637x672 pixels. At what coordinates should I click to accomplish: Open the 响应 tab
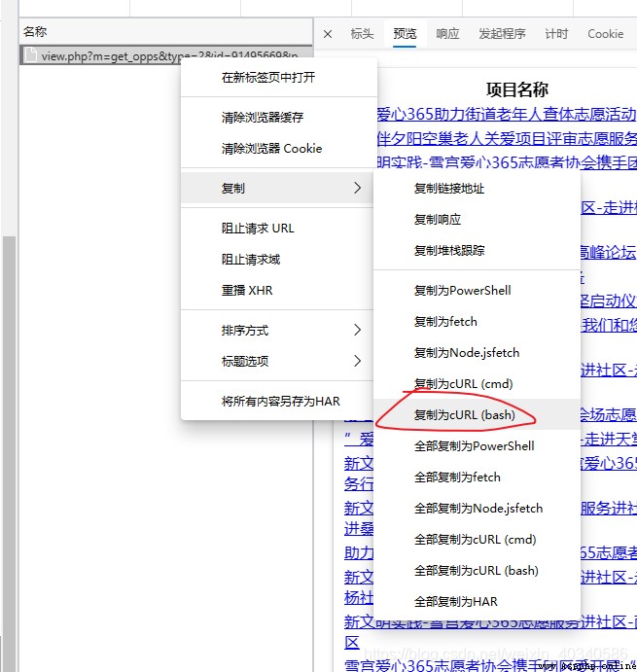pyautogui.click(x=447, y=34)
